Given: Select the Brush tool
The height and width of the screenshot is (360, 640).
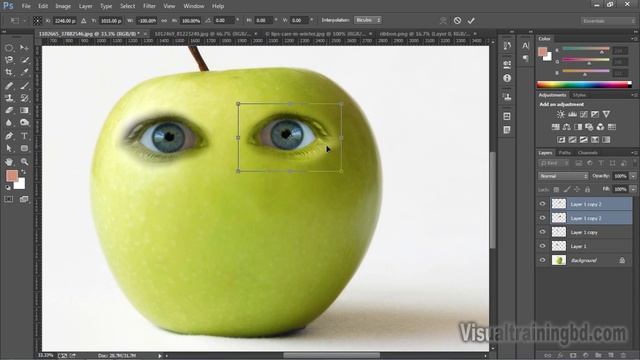Looking at the screenshot, I should pos(24,86).
